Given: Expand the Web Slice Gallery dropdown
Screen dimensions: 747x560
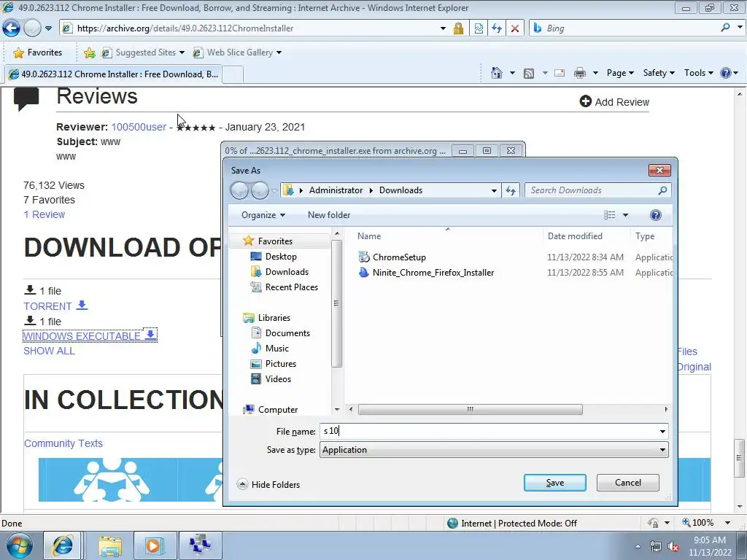Looking at the screenshot, I should coord(279,52).
